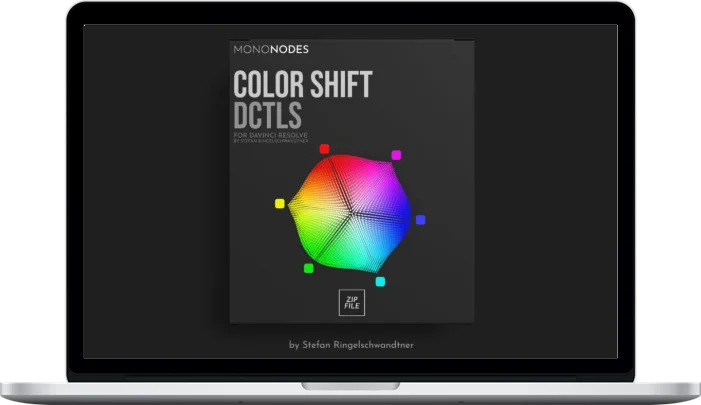The height and width of the screenshot is (405, 701).
Task: Click "by Stefan Ringelschwandtner" caption below box
Action: pos(350,345)
